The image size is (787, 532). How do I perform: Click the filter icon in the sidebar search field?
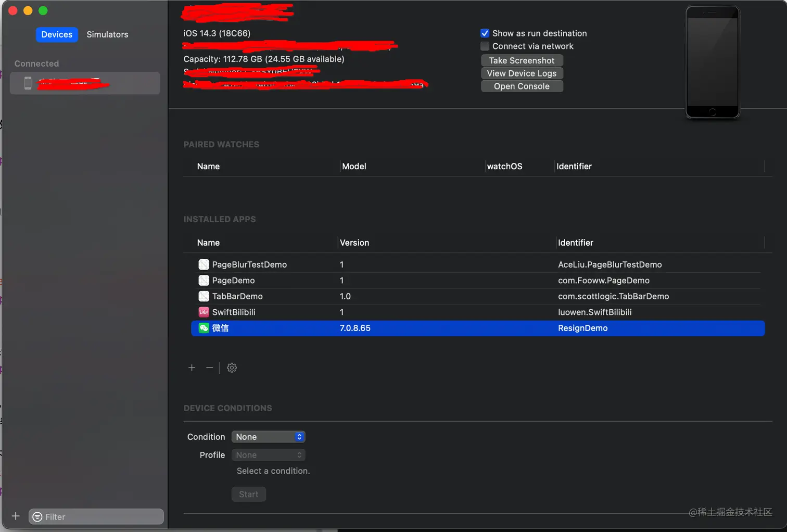coord(37,517)
